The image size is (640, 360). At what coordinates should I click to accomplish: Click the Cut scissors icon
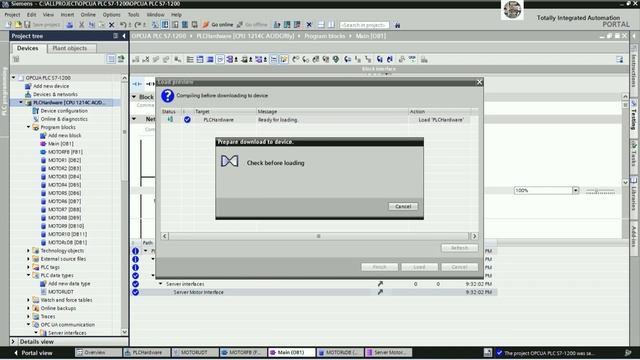pos(82,25)
